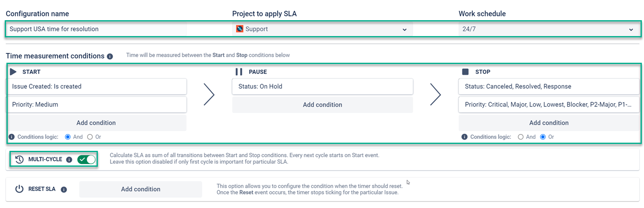Viewport: 644px width, 208px height.
Task: Click the Start play triangle icon
Action: (x=13, y=72)
